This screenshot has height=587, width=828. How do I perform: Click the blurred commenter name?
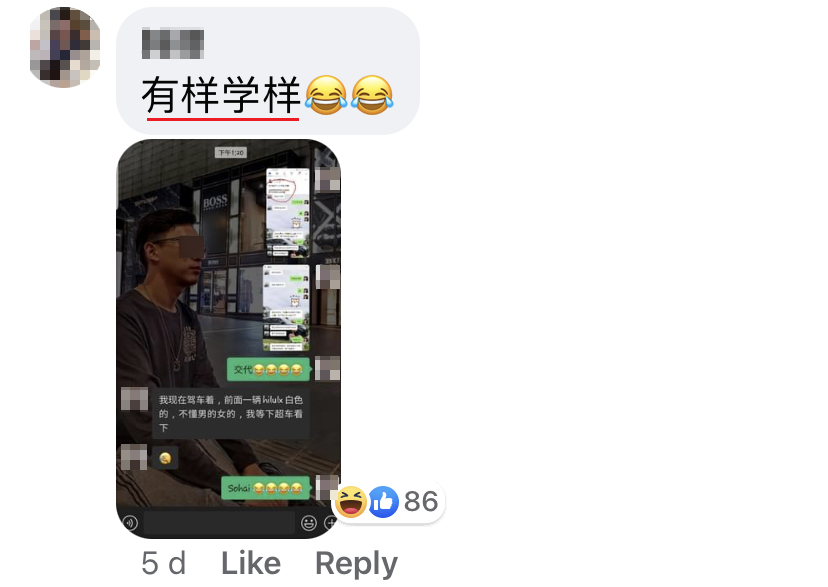(x=173, y=43)
